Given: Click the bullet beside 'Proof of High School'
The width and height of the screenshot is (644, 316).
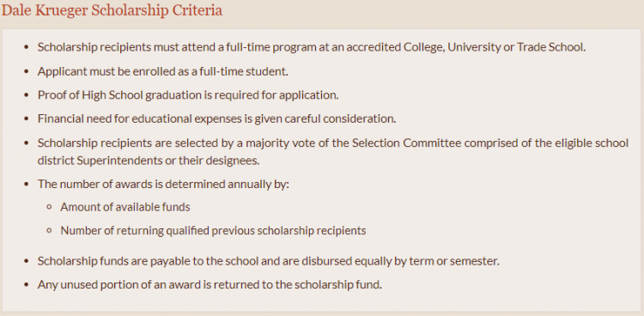Looking at the screenshot, I should click(27, 95).
